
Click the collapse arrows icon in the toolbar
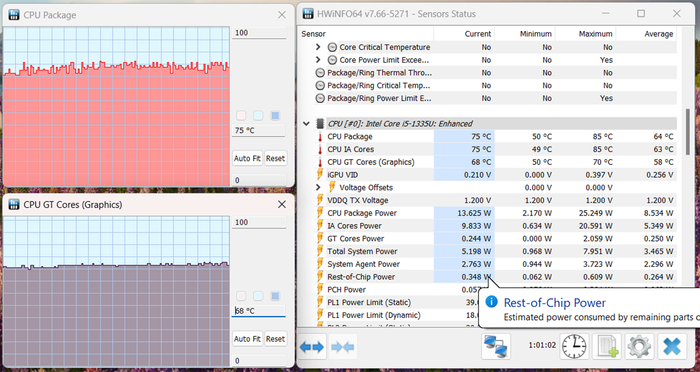pyautogui.click(x=343, y=347)
